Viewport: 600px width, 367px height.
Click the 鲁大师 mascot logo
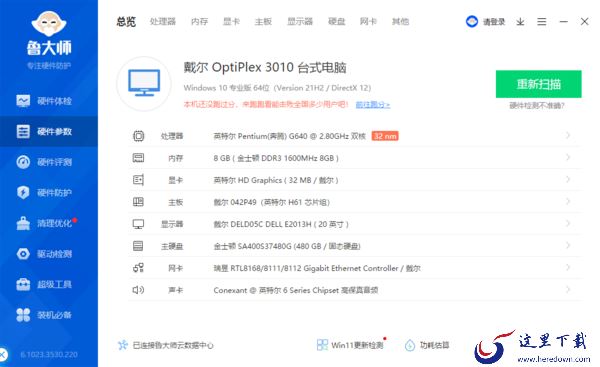(49, 23)
